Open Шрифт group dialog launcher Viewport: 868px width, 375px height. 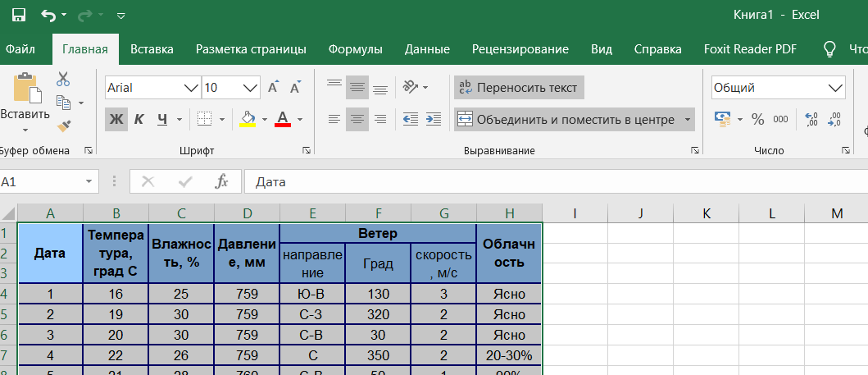(306, 151)
